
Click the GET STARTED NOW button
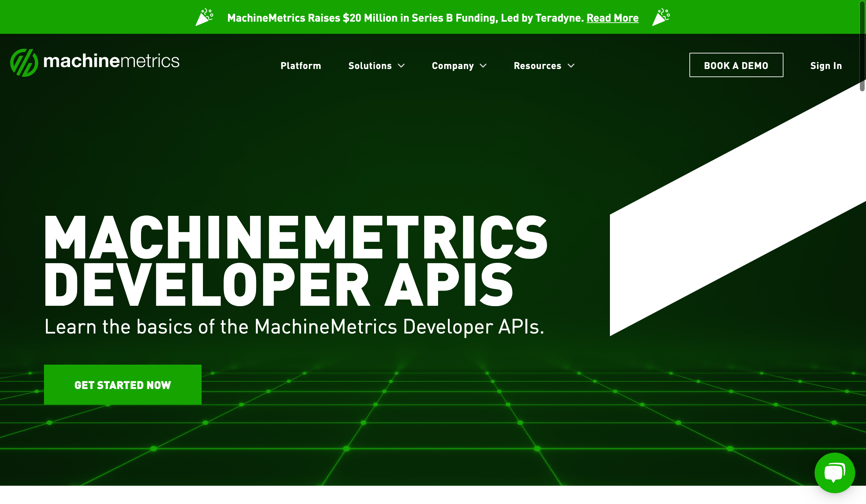tap(123, 385)
